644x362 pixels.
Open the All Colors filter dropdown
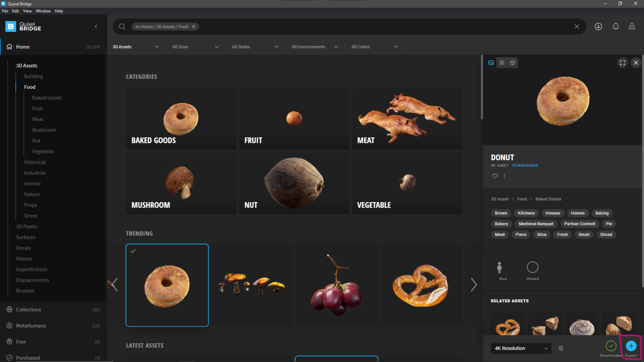point(374,47)
